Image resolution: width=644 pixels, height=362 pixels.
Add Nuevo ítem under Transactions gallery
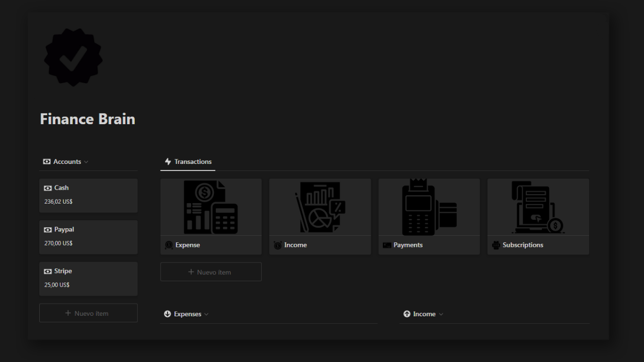[211, 272]
